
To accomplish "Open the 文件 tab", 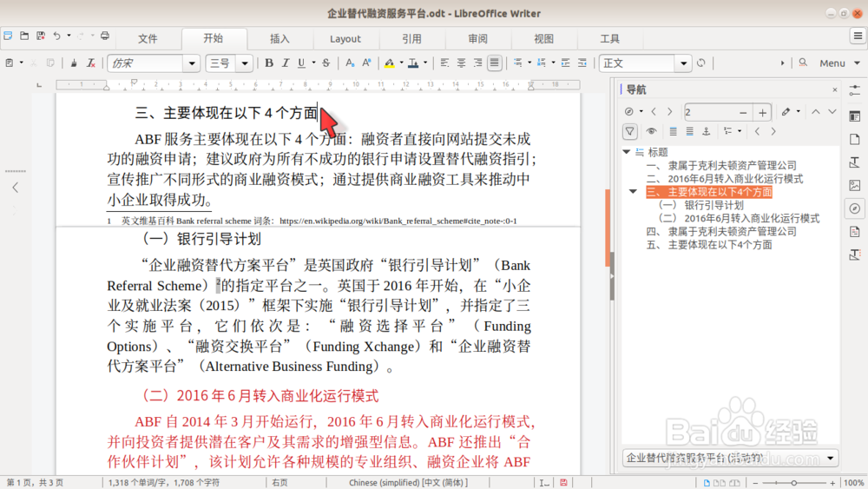I will 148,39.
